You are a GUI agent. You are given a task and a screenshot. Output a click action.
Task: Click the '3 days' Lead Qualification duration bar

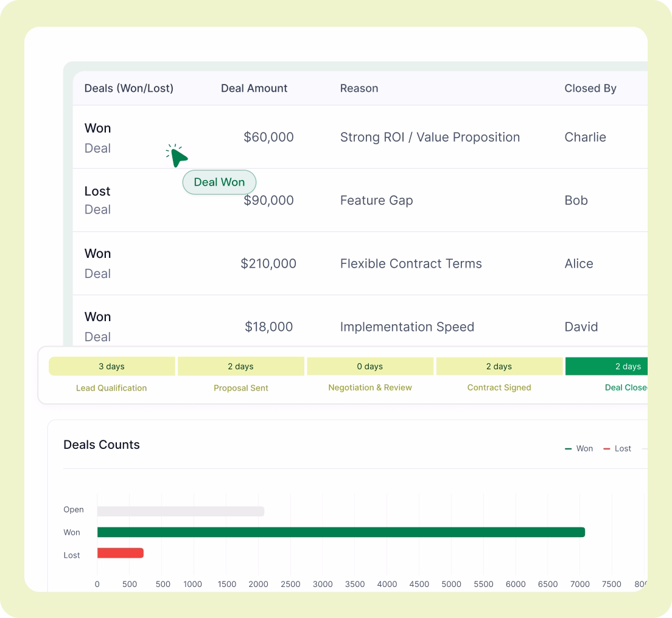pyautogui.click(x=111, y=366)
